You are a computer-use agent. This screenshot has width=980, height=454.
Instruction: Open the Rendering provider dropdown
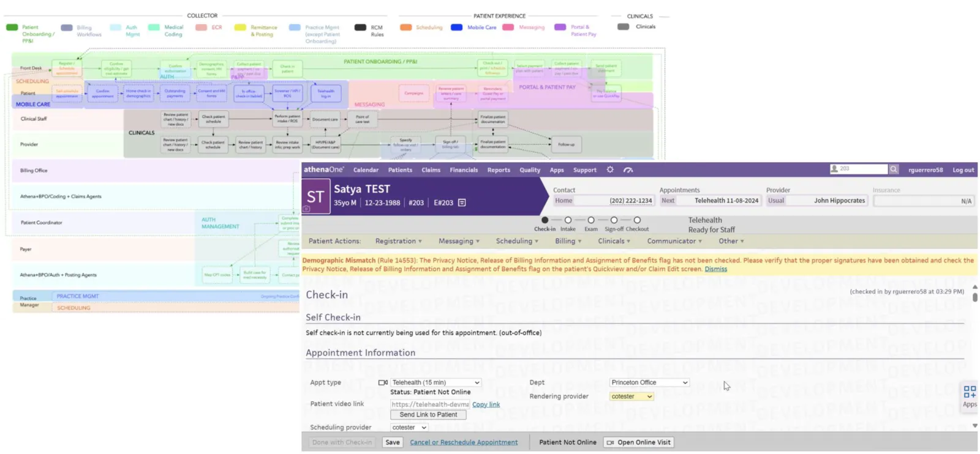coord(632,396)
